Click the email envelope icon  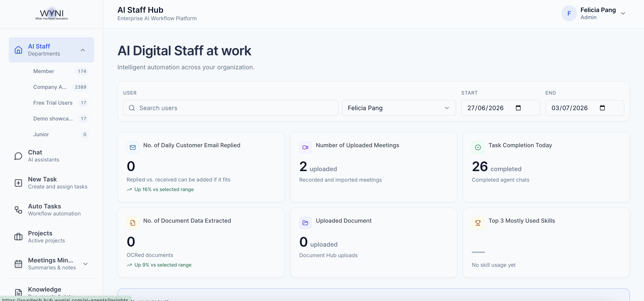click(x=133, y=147)
